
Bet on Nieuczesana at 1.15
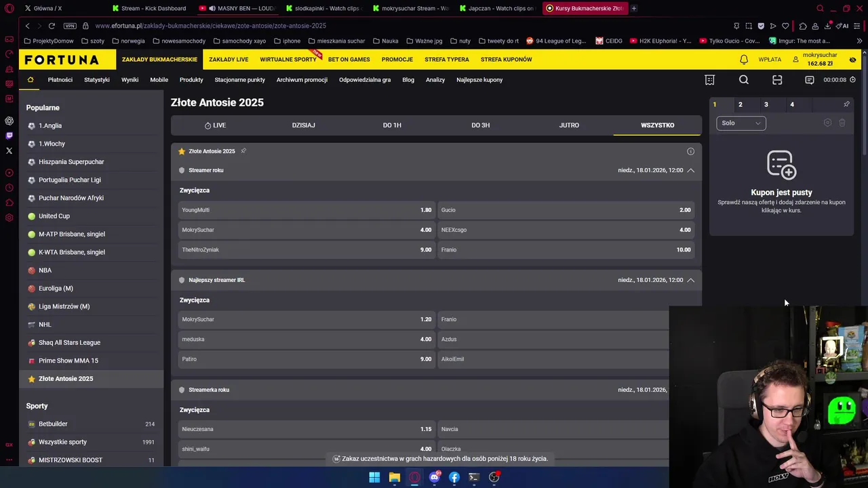307,429
